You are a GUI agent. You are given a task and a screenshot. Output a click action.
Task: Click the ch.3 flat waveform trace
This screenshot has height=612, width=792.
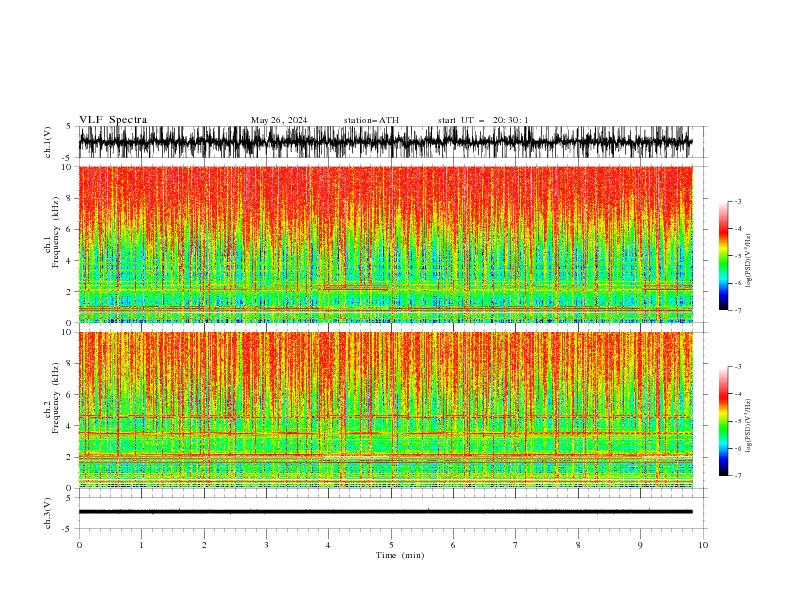pos(385,512)
